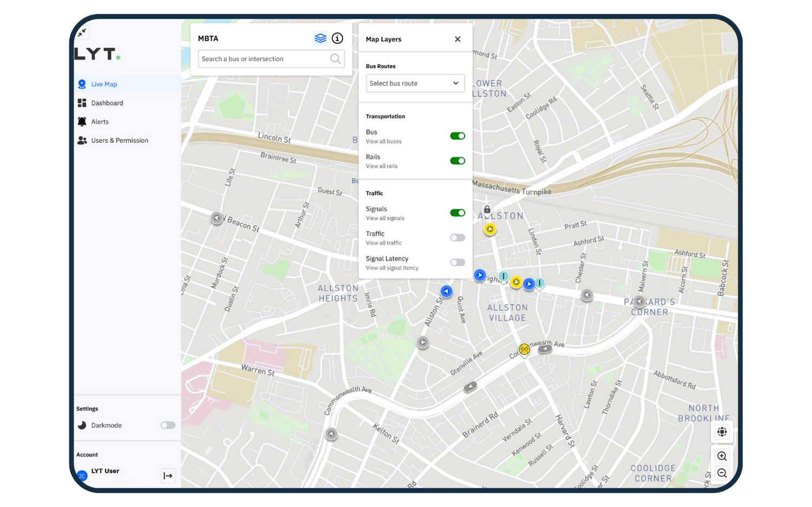Click the padlock marker near Allston

coord(487,210)
